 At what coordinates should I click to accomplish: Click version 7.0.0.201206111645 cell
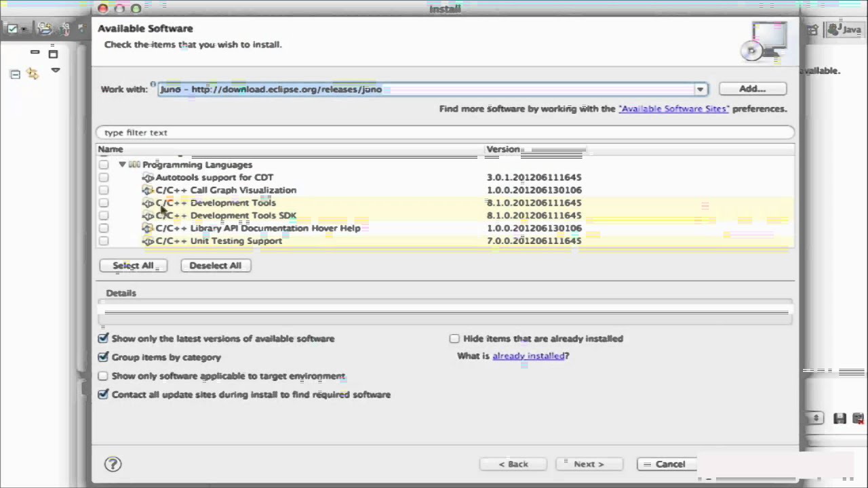click(x=534, y=241)
